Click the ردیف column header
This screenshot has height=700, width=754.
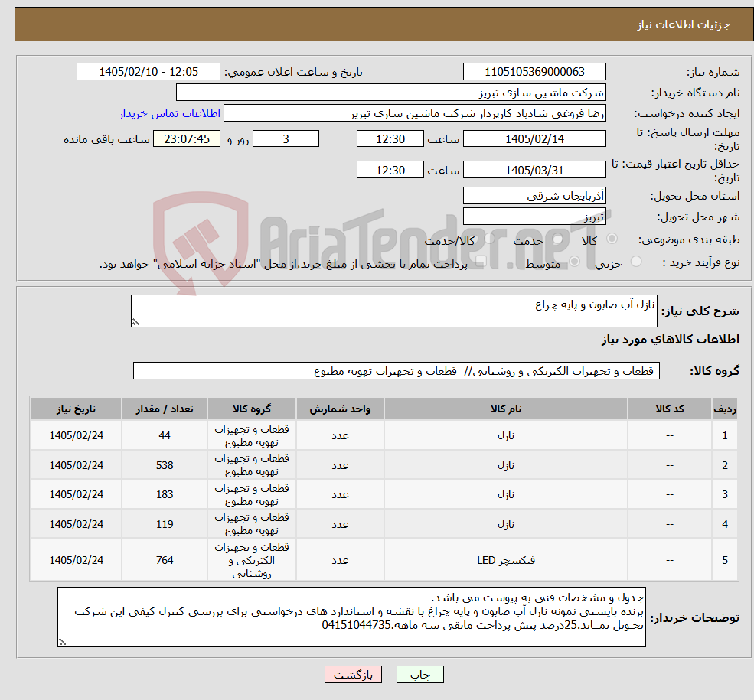(x=725, y=409)
